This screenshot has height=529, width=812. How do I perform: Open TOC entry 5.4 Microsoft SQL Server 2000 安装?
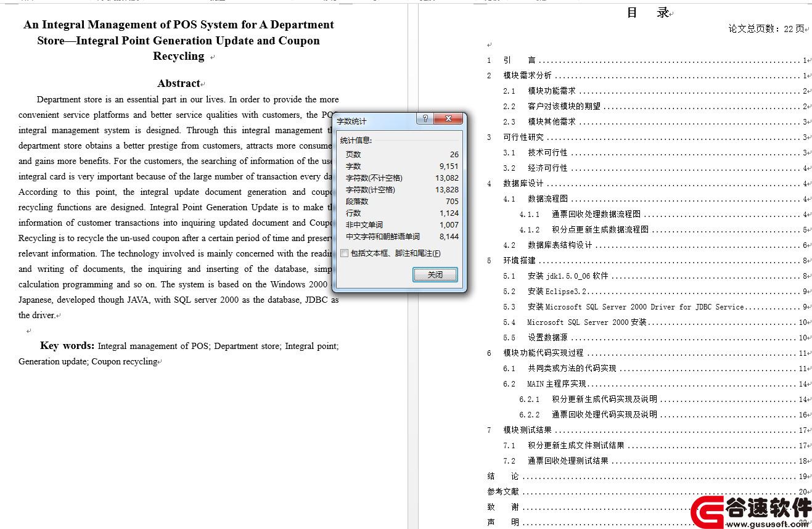654,322
